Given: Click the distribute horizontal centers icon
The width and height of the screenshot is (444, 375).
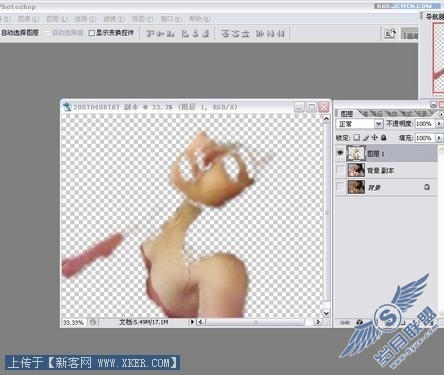Looking at the screenshot, I should (x=270, y=33).
